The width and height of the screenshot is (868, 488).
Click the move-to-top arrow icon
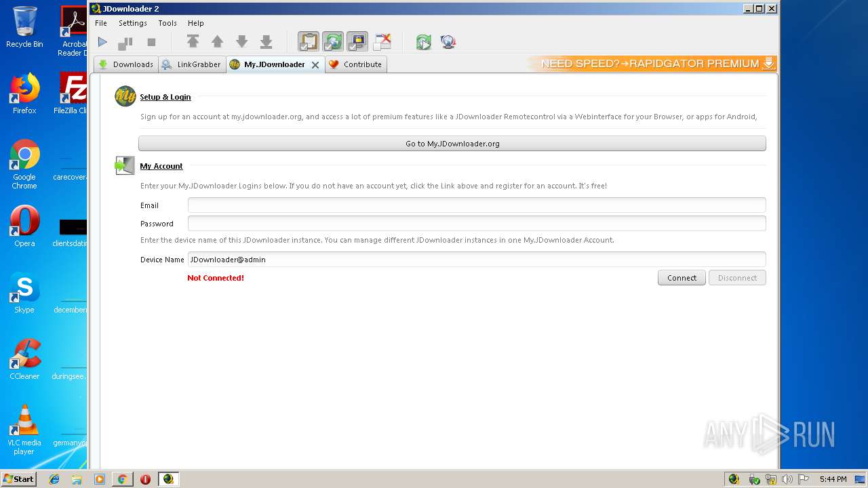[193, 42]
